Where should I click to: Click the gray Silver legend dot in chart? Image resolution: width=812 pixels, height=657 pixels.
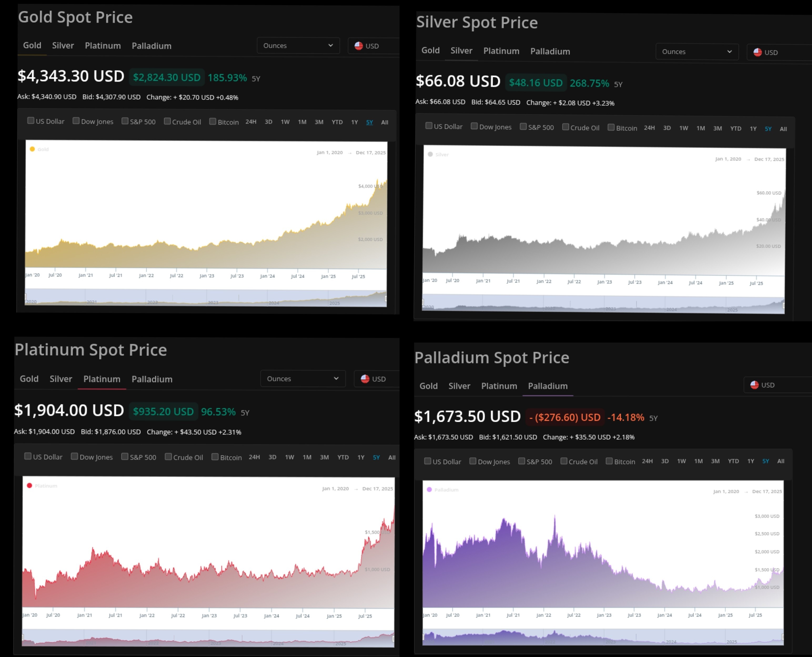430,155
